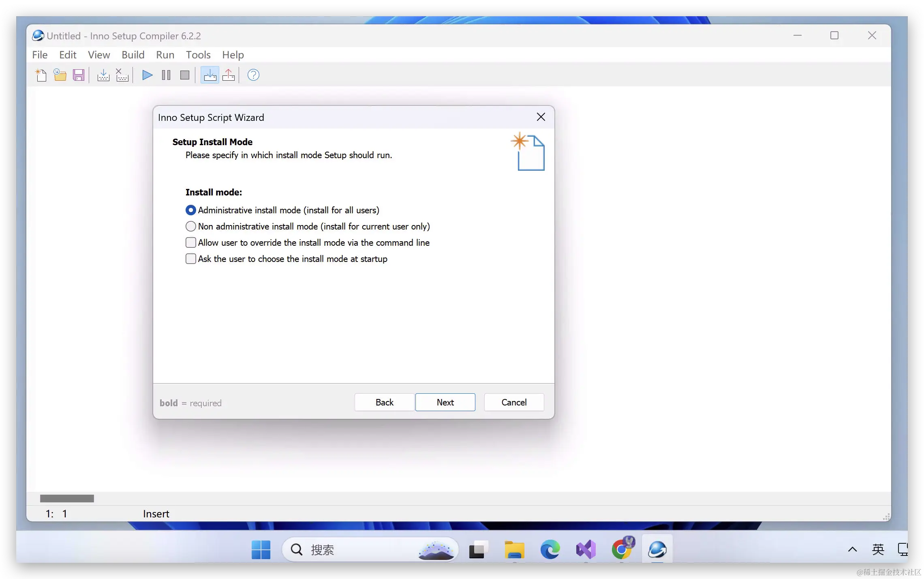The height and width of the screenshot is (579, 924).
Task: Click Inno Setup icon in taskbar
Action: (x=657, y=550)
